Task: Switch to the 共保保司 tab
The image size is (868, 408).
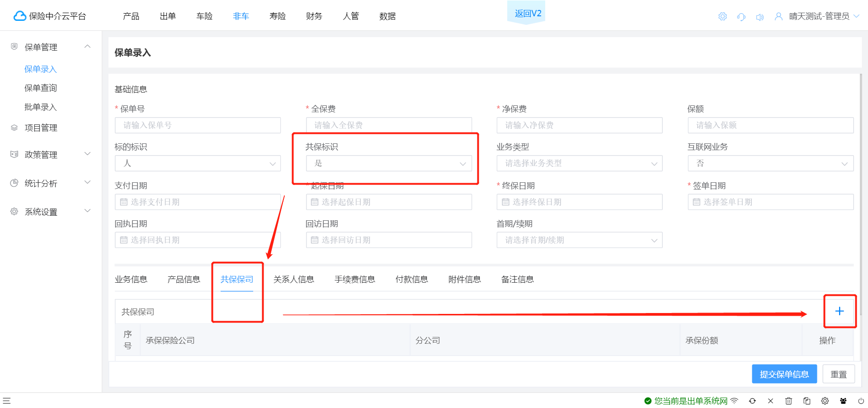Action: (x=237, y=280)
